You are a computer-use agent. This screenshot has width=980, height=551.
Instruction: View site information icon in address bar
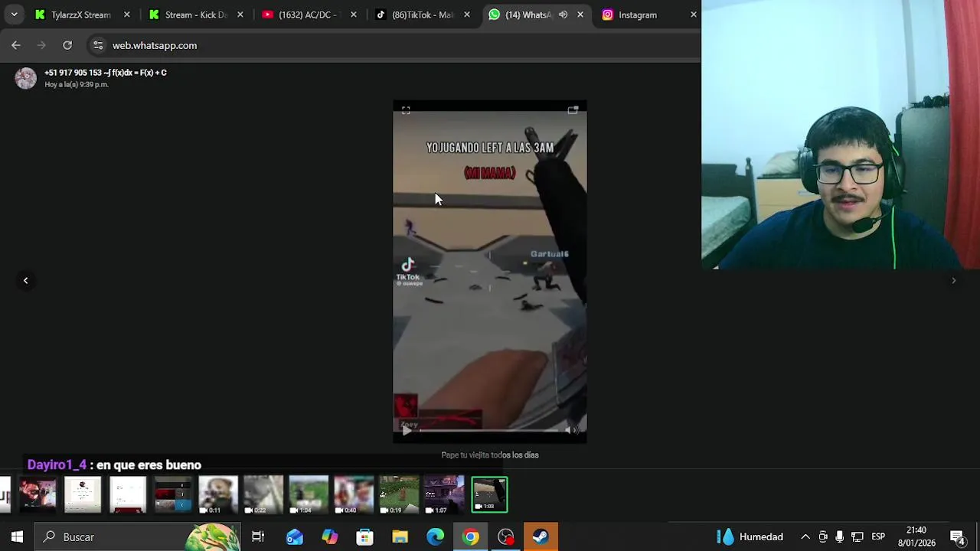pos(98,46)
